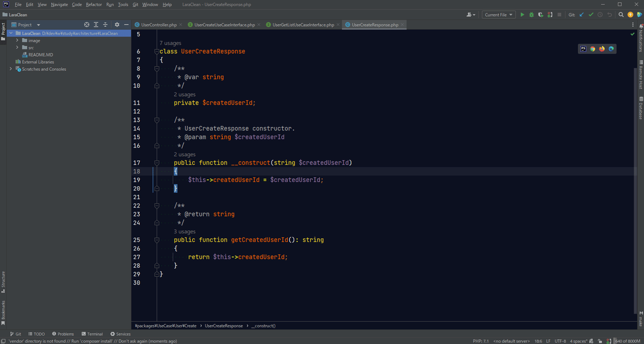
Task: Collapse all nodes in Project panel
Action: (x=105, y=24)
